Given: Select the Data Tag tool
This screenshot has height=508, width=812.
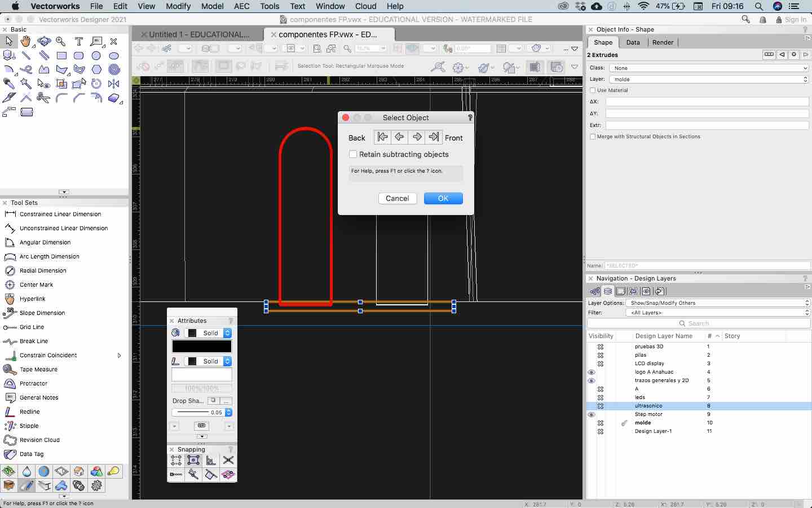Looking at the screenshot, I should click(31, 454).
